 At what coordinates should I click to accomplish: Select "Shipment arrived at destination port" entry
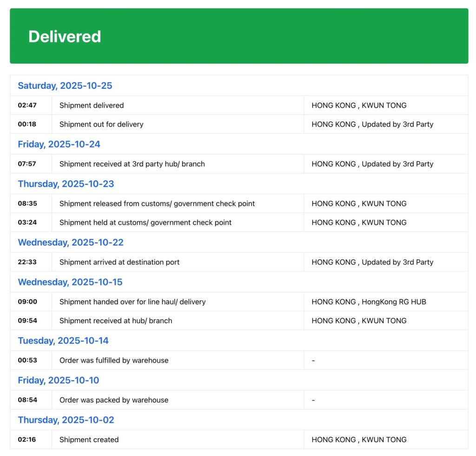click(119, 262)
